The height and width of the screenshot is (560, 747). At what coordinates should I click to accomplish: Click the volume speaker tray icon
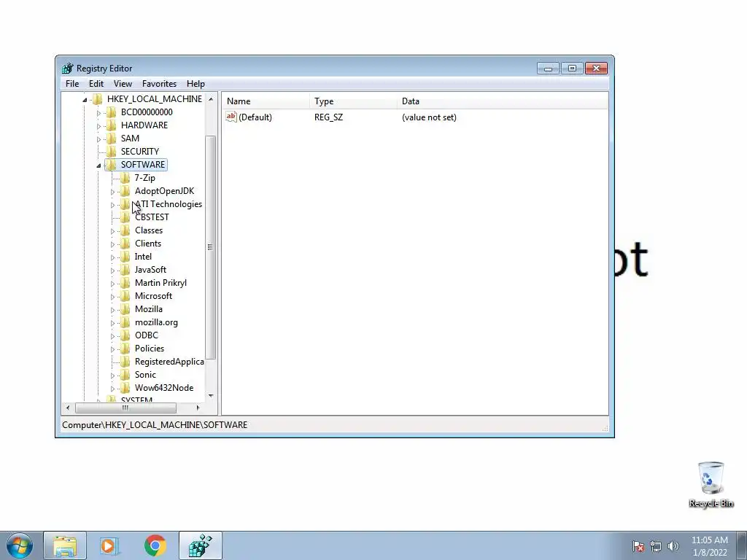pos(673,546)
